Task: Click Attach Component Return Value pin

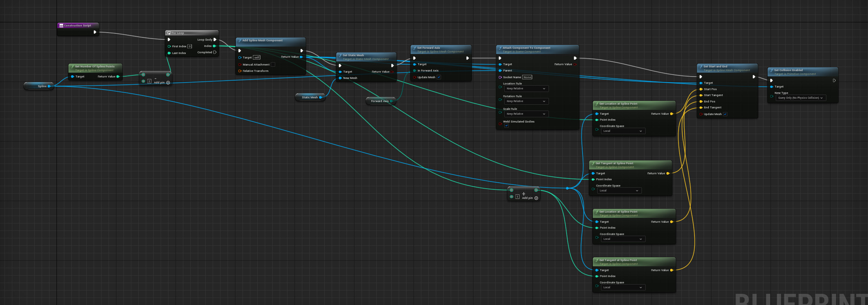Action: [575, 64]
